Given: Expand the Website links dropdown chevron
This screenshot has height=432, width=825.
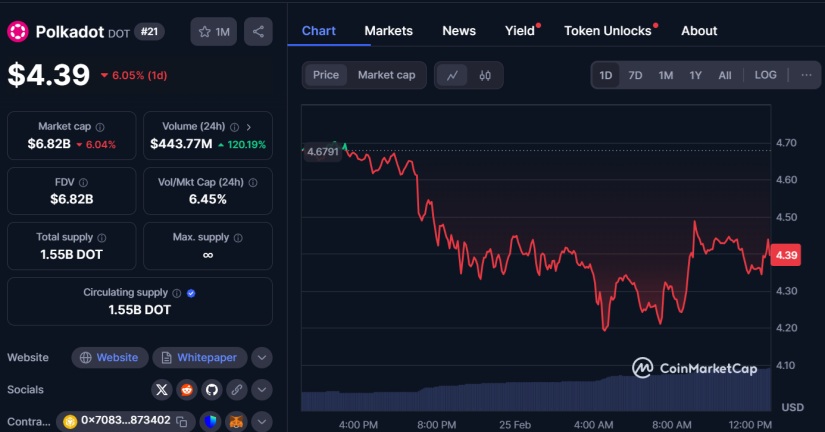Looking at the screenshot, I should point(261,357).
